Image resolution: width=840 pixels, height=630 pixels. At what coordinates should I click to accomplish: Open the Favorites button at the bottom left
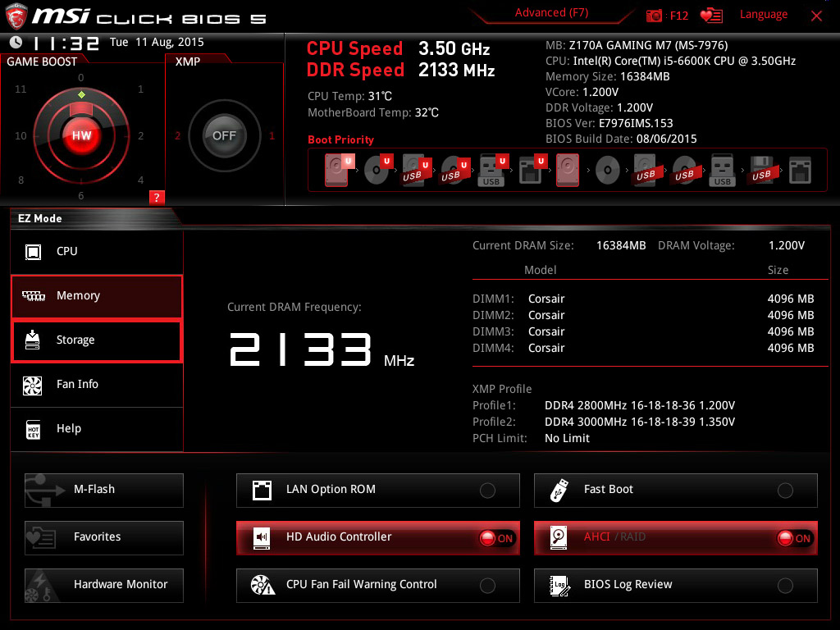pos(104,538)
